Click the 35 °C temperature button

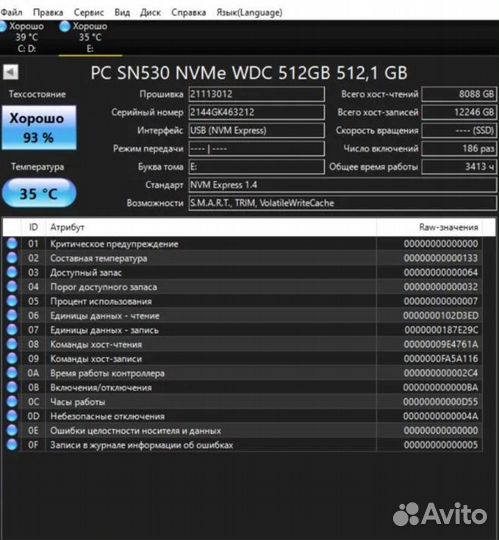coord(39,193)
